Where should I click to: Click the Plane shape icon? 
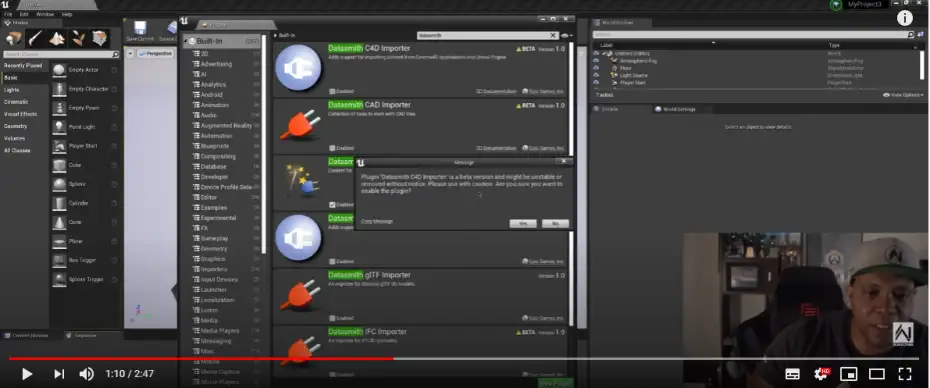(x=59, y=241)
